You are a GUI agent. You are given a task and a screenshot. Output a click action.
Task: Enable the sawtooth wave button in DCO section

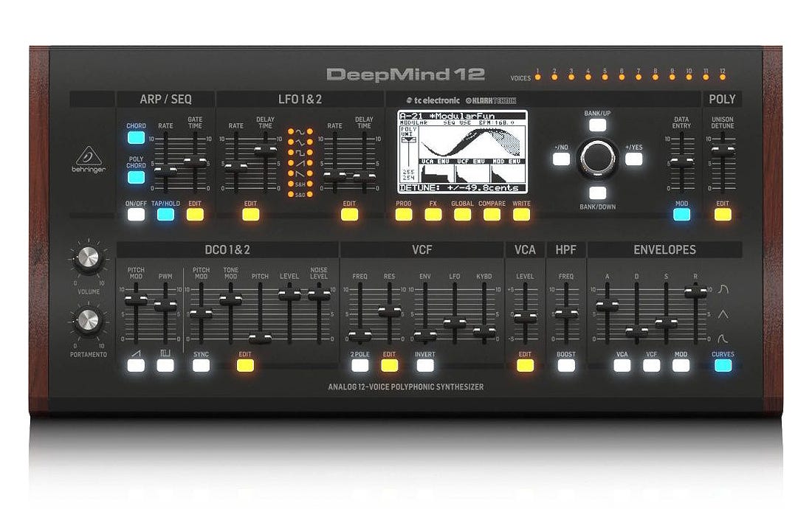coord(137,365)
